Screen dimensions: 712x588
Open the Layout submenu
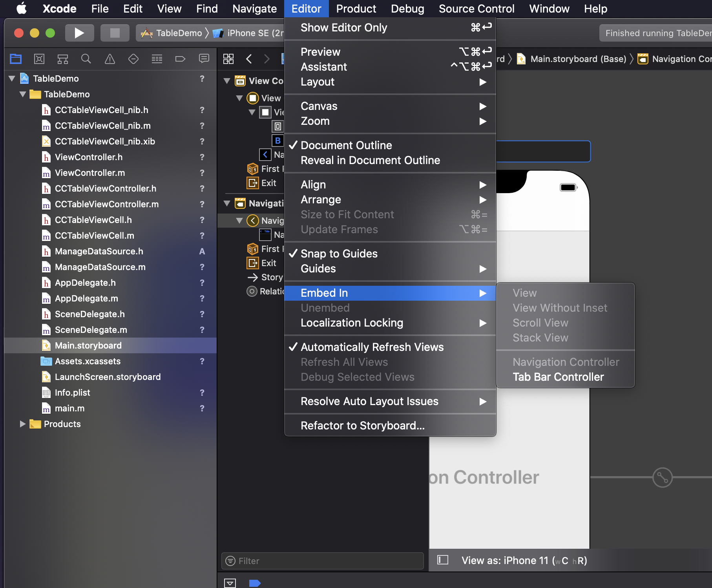(x=390, y=82)
